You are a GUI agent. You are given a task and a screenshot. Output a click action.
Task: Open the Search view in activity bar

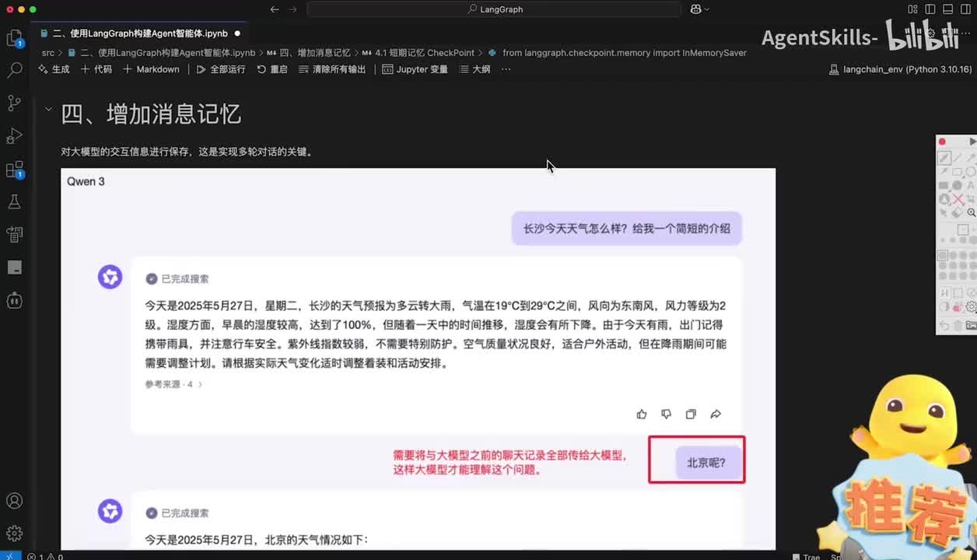coord(14,70)
